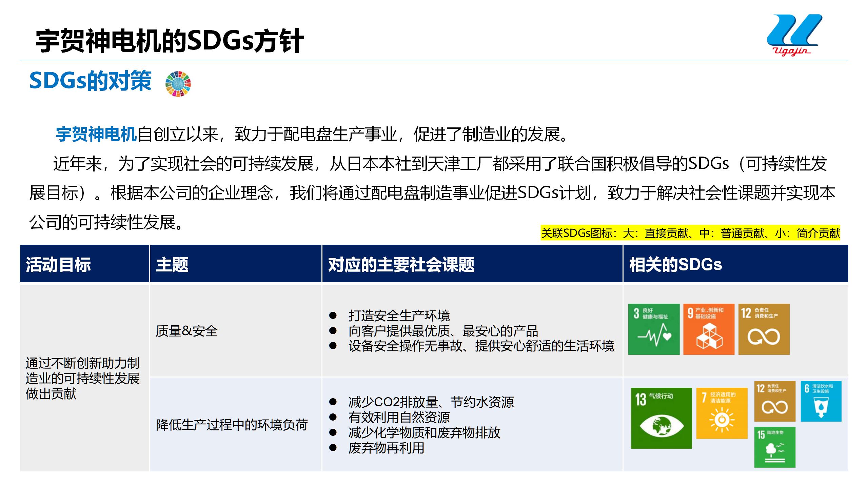Select the 质量&安全 theme cell
The image size is (868, 488).
tap(187, 331)
